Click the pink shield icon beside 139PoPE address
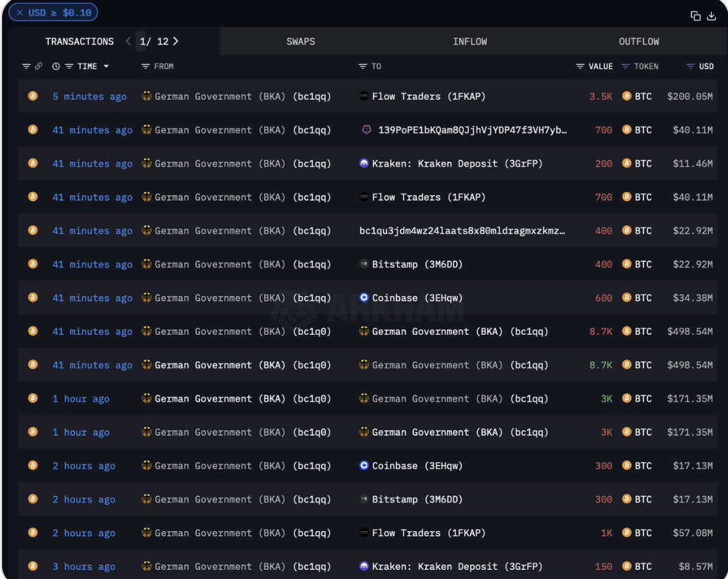The width and height of the screenshot is (728, 579). [x=366, y=130]
